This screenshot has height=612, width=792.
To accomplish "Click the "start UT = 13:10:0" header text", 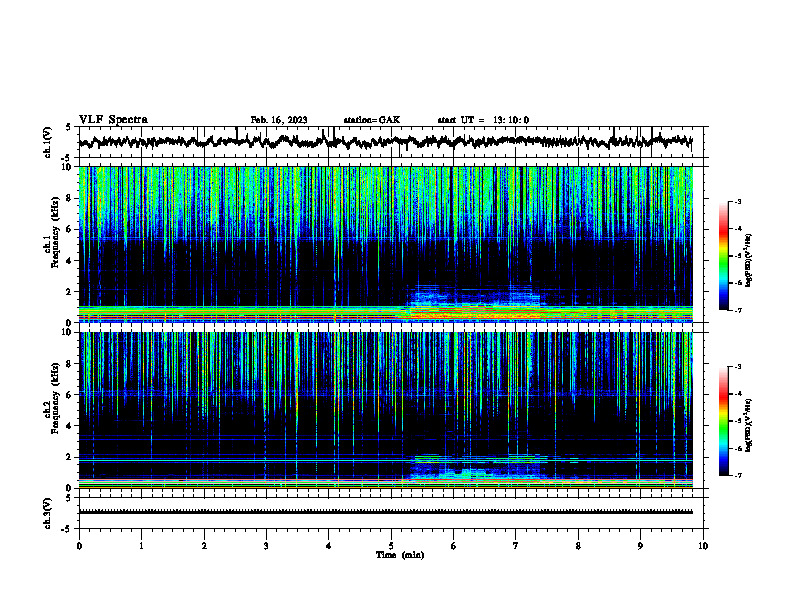I will click(x=483, y=120).
